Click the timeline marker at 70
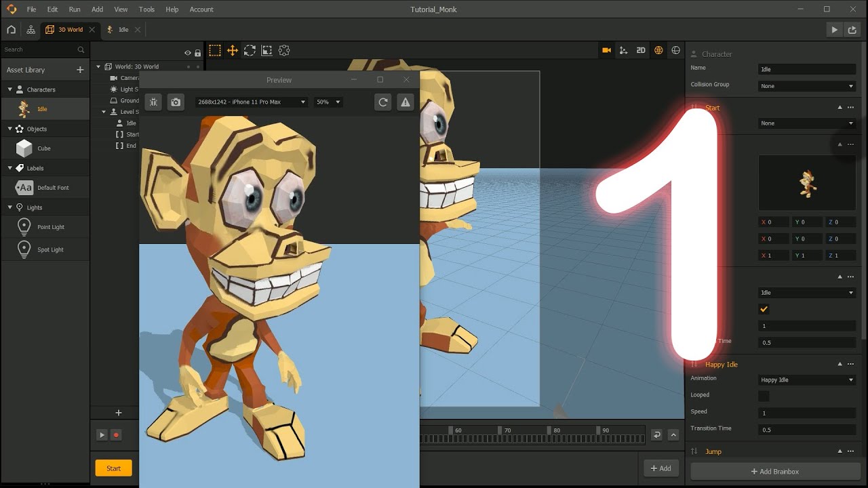The width and height of the screenshot is (868, 488). [x=500, y=430]
